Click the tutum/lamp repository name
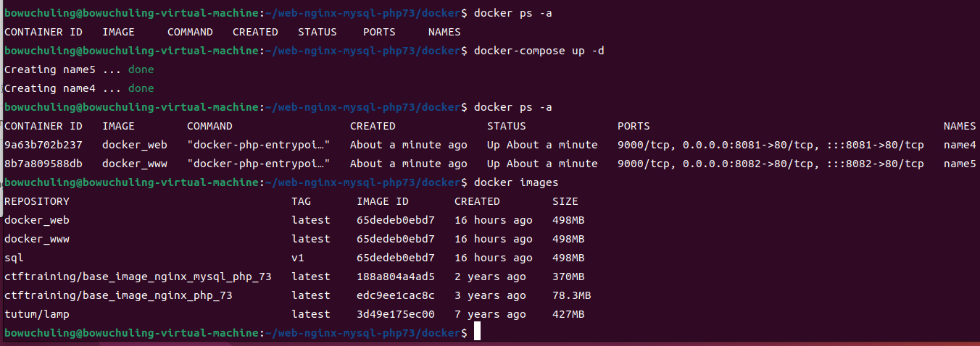The width and height of the screenshot is (980, 346). click(x=37, y=314)
